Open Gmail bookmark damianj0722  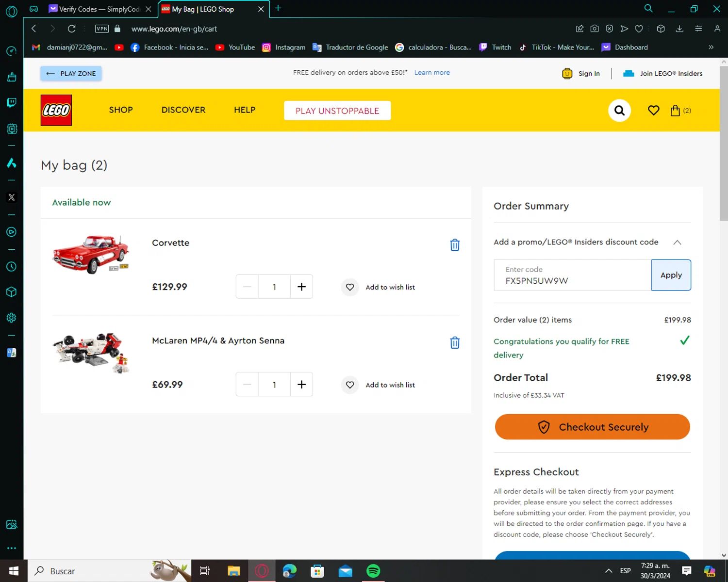[x=69, y=47]
